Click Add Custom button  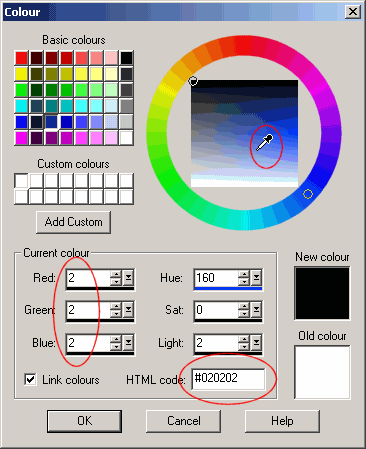click(73, 222)
